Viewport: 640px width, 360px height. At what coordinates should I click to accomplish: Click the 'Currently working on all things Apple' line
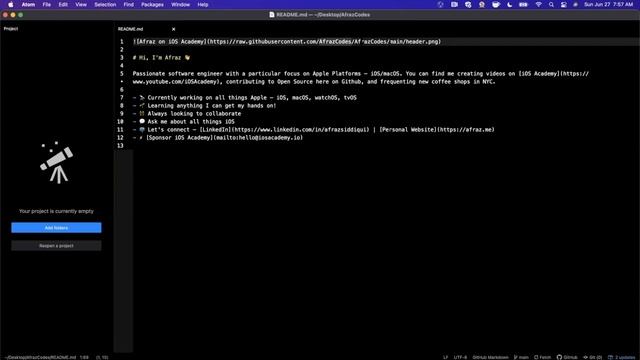click(244, 98)
